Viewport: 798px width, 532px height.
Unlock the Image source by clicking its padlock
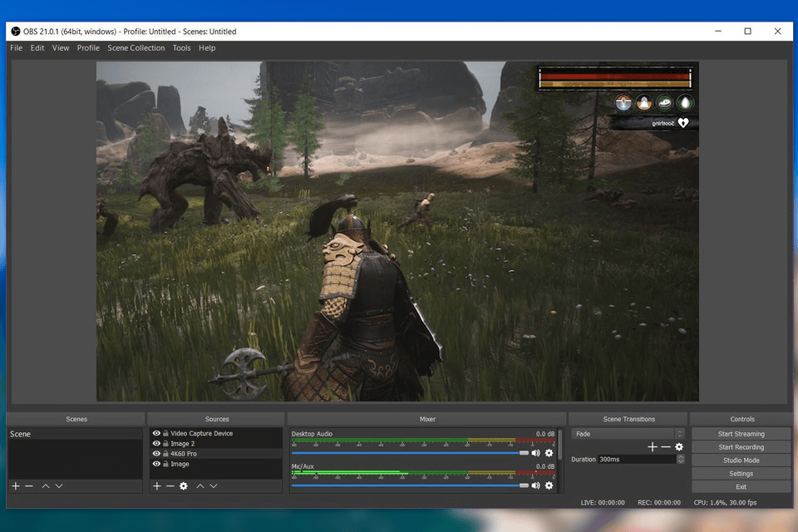click(x=166, y=464)
